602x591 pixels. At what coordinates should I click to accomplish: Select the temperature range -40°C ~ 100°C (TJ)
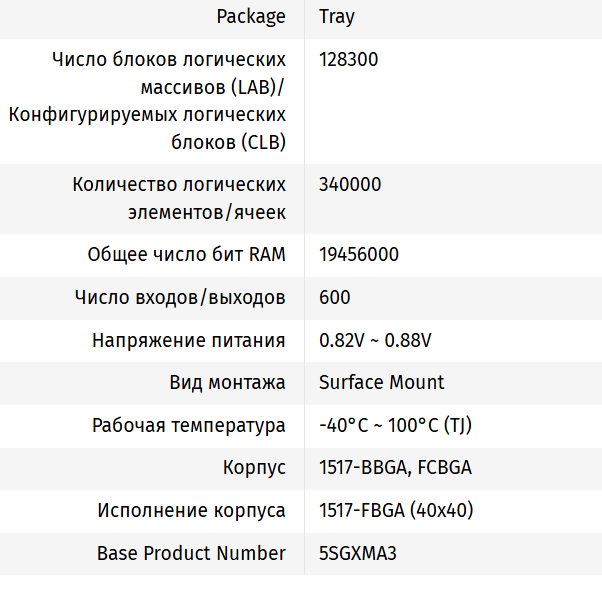(395, 426)
